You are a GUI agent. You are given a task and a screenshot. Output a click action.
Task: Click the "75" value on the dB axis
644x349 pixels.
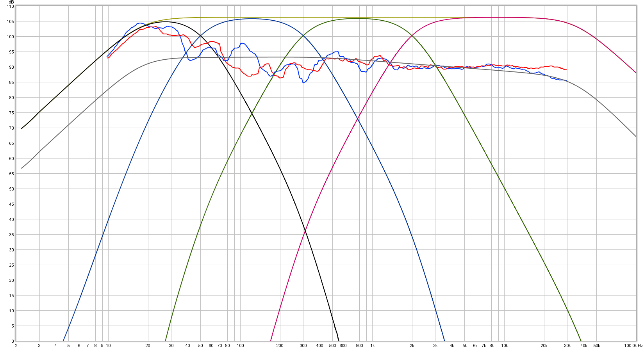pos(11,113)
